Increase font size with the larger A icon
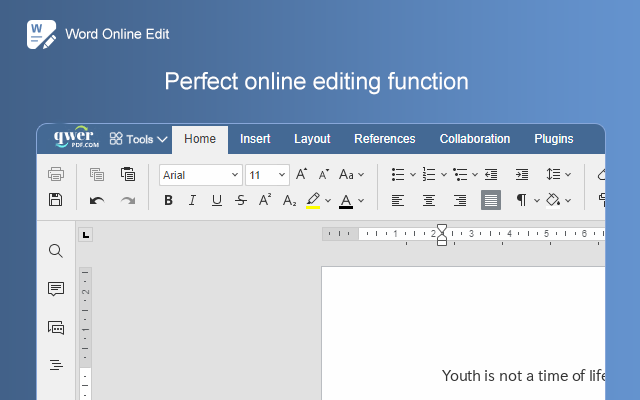 tap(301, 174)
